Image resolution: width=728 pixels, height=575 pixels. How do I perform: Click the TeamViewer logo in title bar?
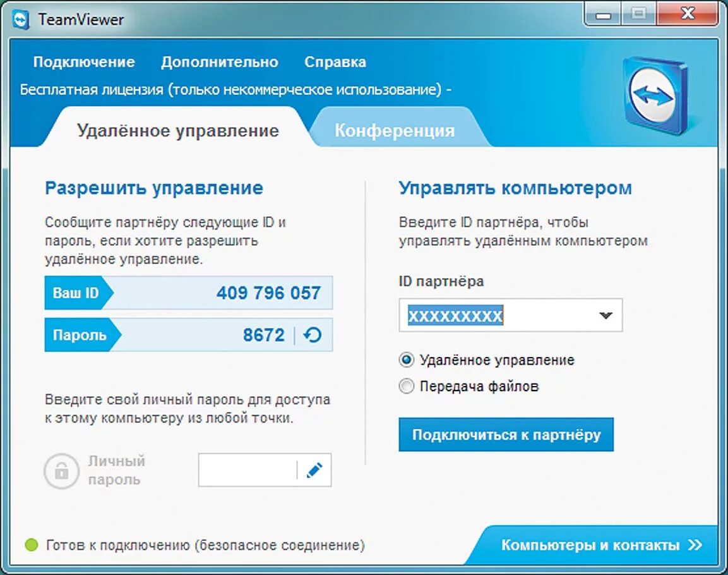tap(21, 19)
